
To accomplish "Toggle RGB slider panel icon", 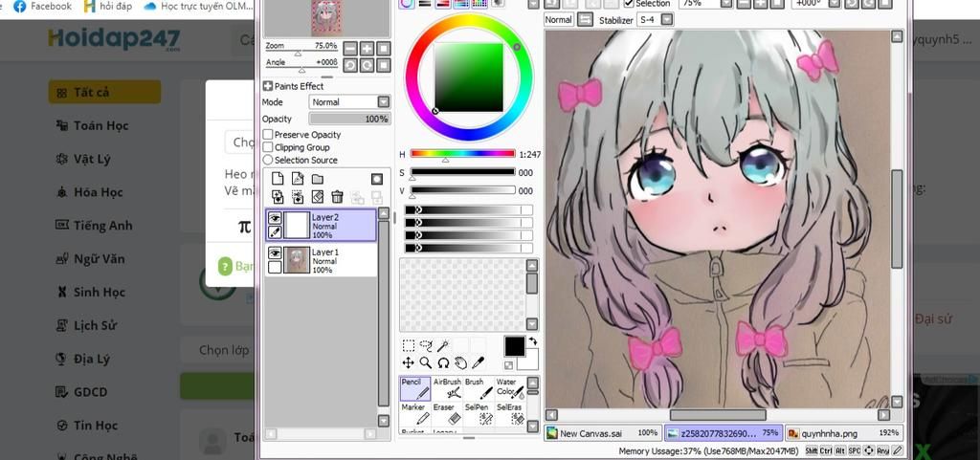I will click(x=425, y=3).
